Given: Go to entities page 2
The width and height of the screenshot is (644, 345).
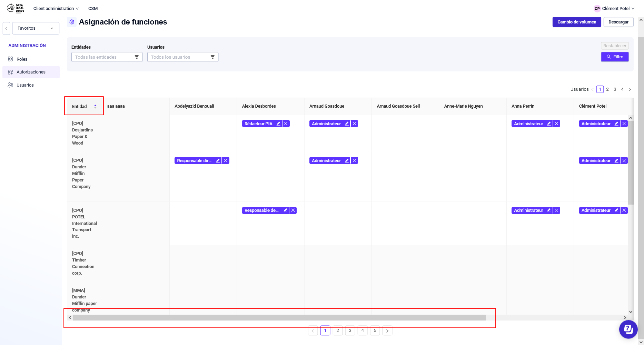Looking at the screenshot, I should (x=338, y=331).
